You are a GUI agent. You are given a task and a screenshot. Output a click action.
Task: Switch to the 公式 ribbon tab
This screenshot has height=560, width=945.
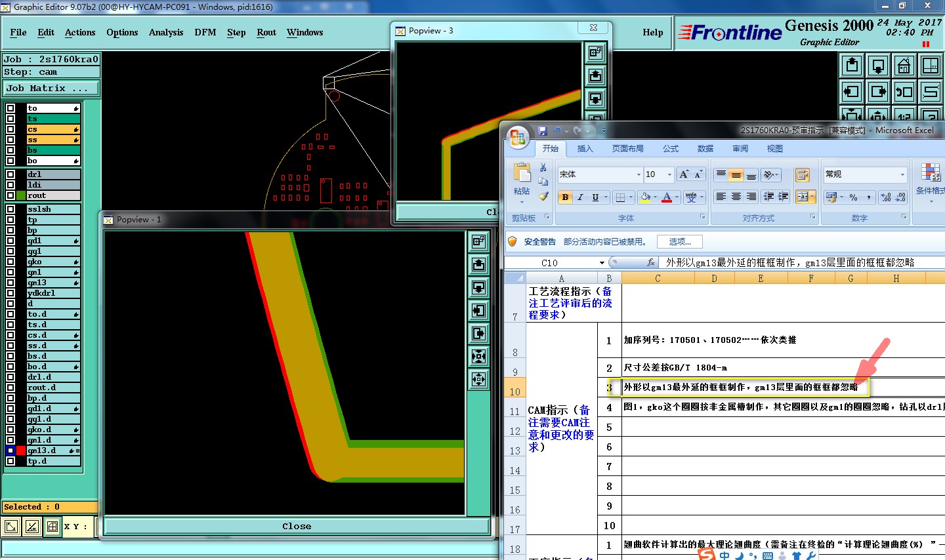[x=671, y=149]
